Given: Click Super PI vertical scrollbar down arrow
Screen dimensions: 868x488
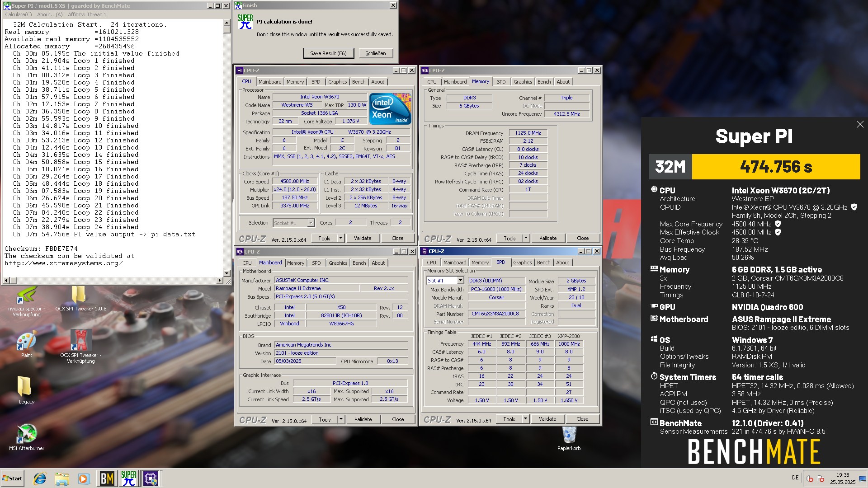Looking at the screenshot, I should click(227, 273).
